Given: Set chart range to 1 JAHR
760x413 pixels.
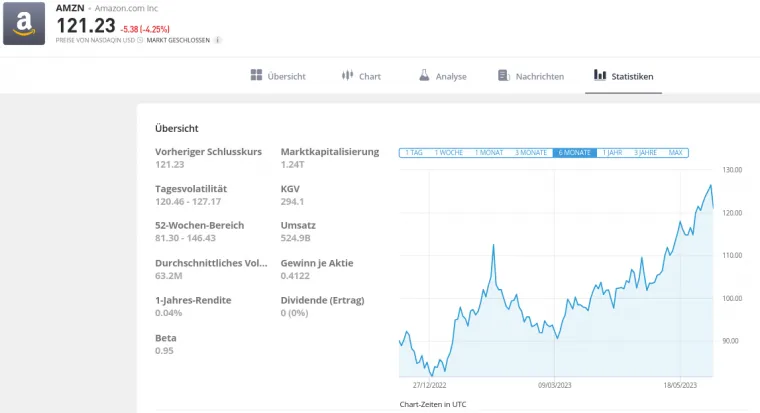Looking at the screenshot, I should coord(612,153).
